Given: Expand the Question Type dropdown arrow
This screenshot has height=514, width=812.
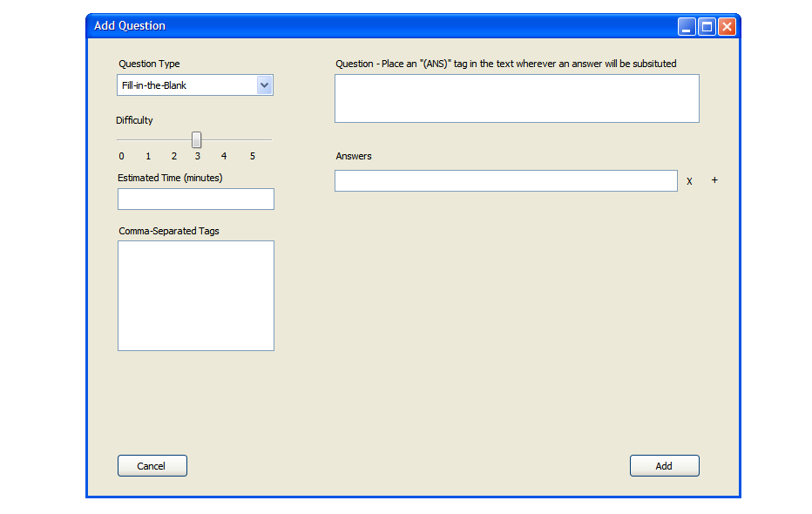Looking at the screenshot, I should [x=265, y=85].
